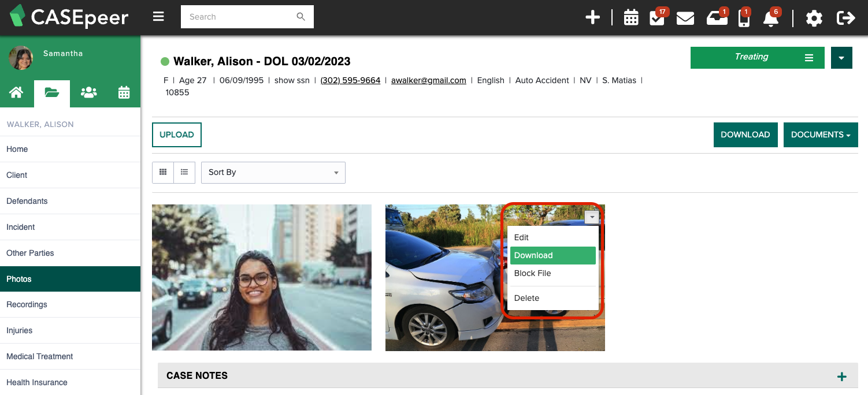The height and width of the screenshot is (395, 868).
Task: Expand the DOCUMENTS dropdown button
Action: (x=820, y=135)
